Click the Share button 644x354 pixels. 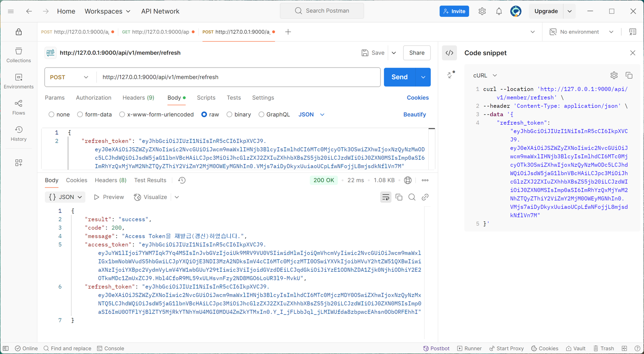(417, 53)
